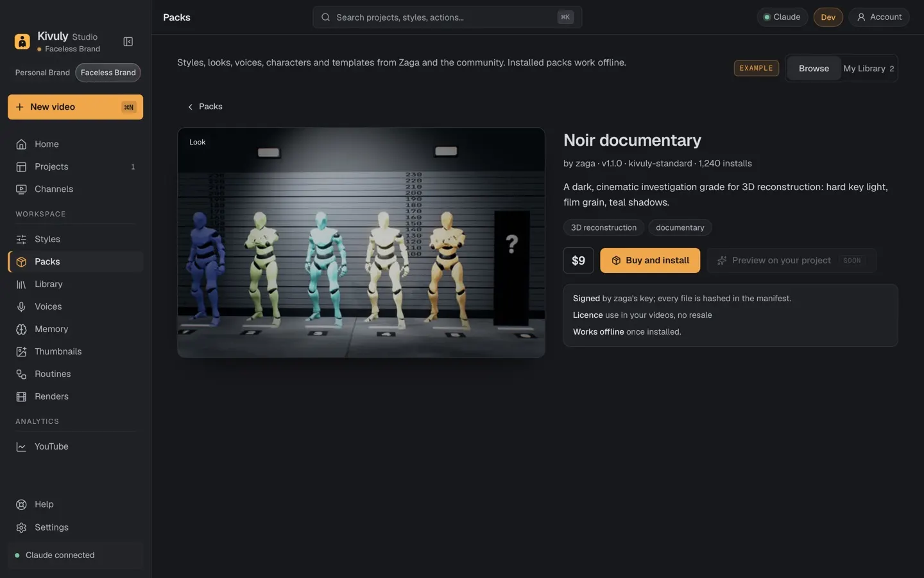Click the plus icon on New video
Screen dimensions: 924x578
coord(19,107)
